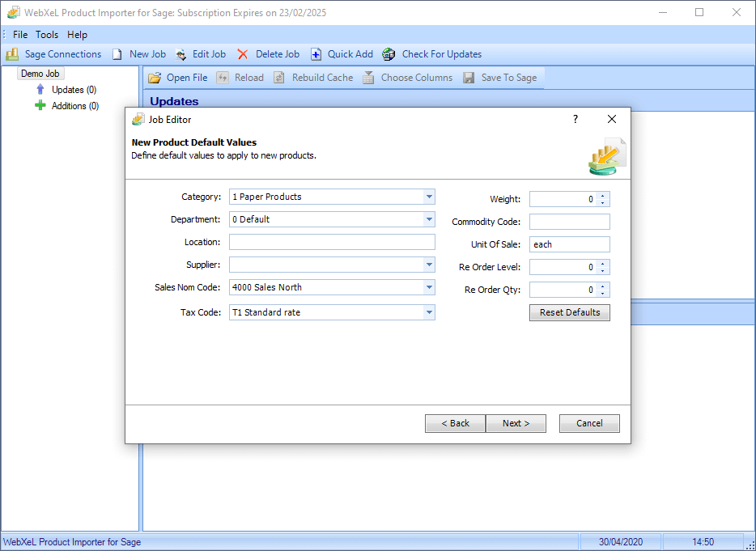
Task: Click the Open File folder icon
Action: tap(155, 78)
